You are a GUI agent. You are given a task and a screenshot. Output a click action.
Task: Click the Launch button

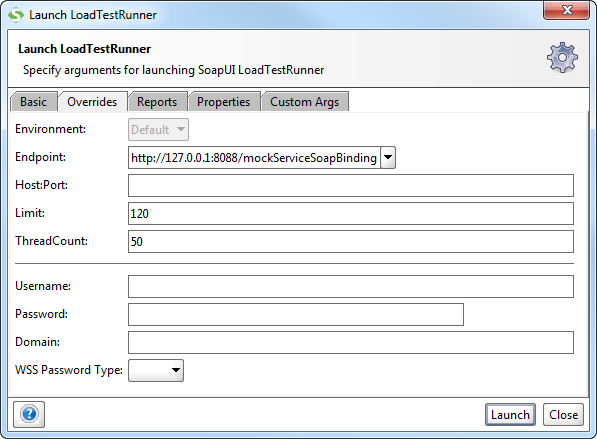click(510, 415)
